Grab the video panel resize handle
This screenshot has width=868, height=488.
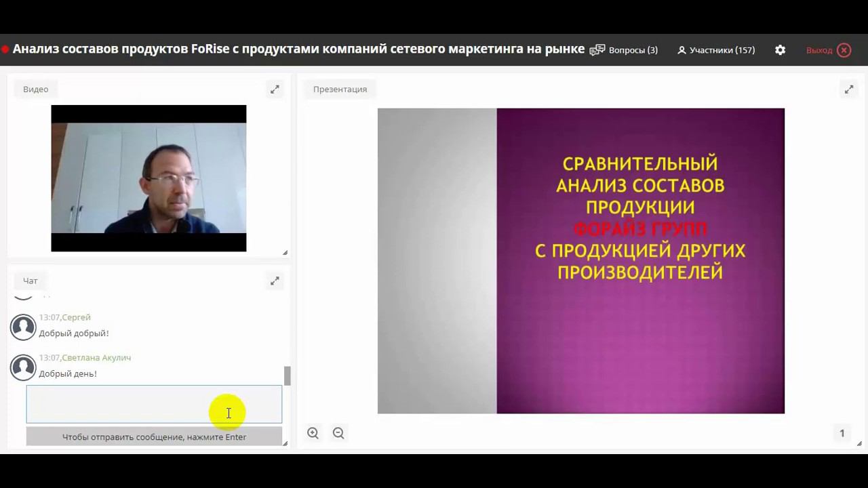point(285,253)
